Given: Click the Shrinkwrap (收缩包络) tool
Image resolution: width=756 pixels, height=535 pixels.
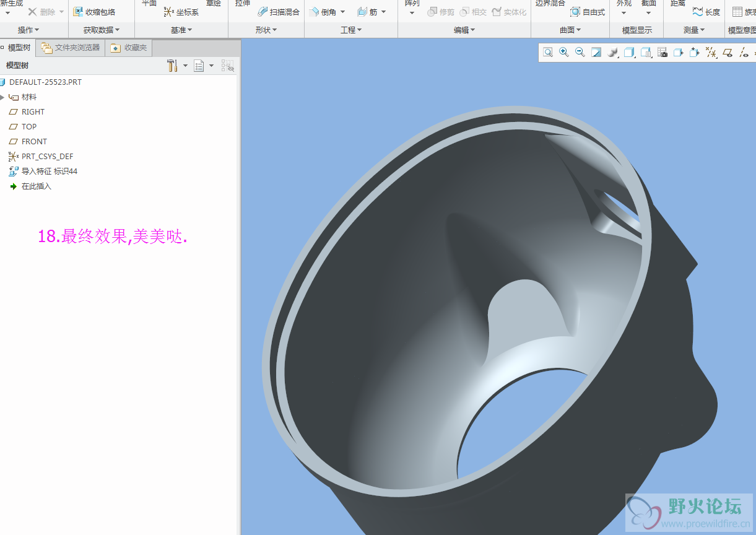Looking at the screenshot, I should pos(94,12).
